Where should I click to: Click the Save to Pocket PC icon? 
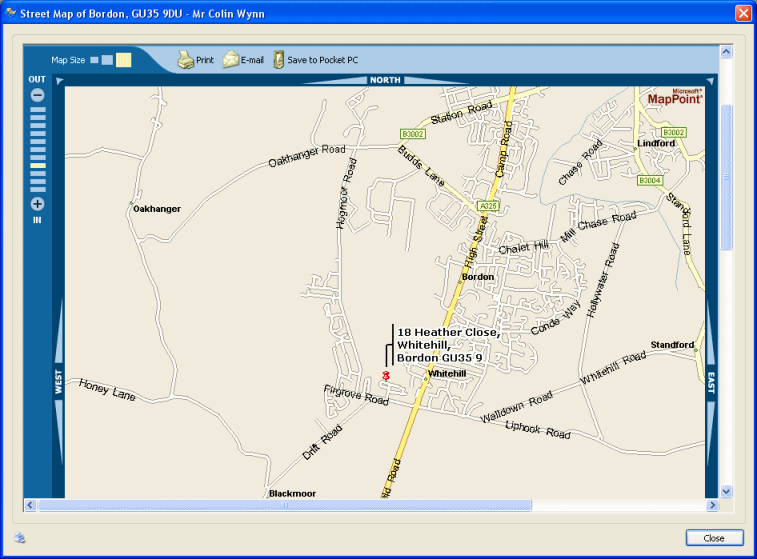click(279, 60)
